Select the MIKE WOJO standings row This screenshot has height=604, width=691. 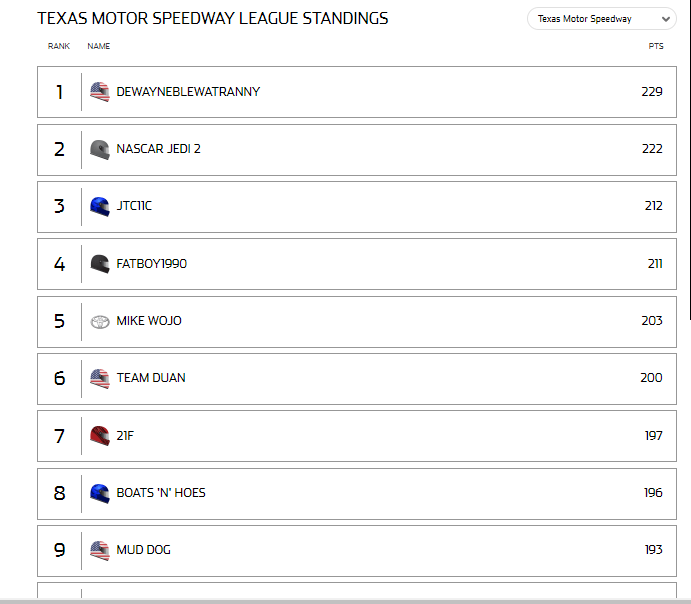coord(357,322)
